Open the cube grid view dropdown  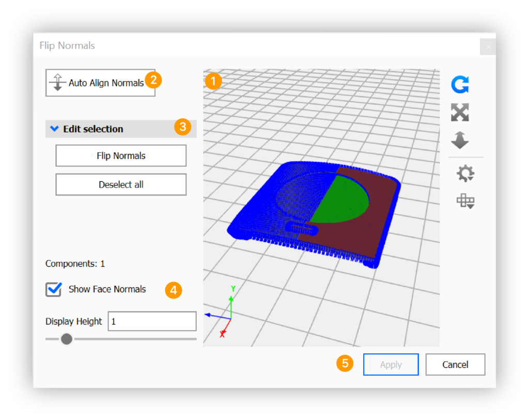coord(465,201)
